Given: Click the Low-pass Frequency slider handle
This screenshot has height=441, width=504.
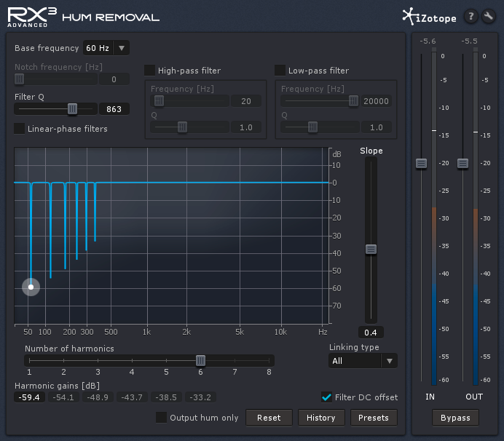Looking at the screenshot, I should [353, 101].
